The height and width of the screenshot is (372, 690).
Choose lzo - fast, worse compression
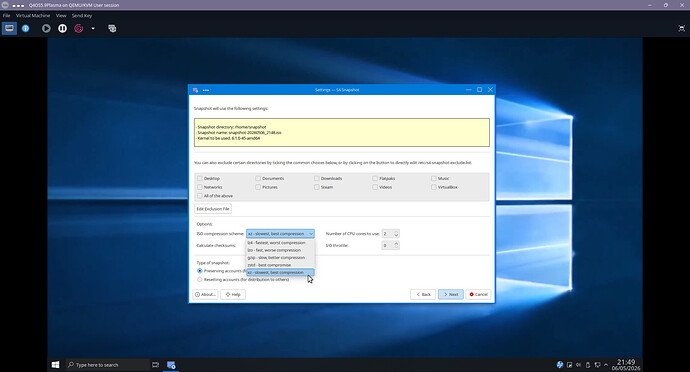pos(280,250)
